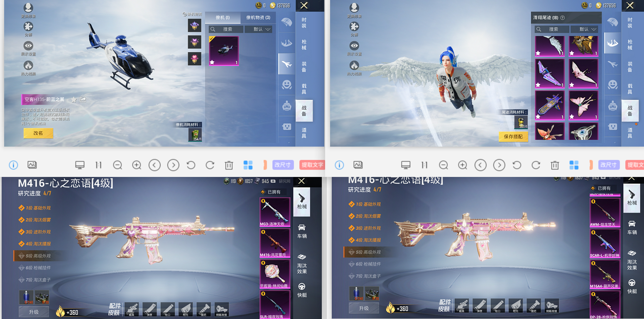This screenshot has height=319, width=644.
Task: Open 分解 puzzle icon on winged character screen
Action: coord(354,26)
